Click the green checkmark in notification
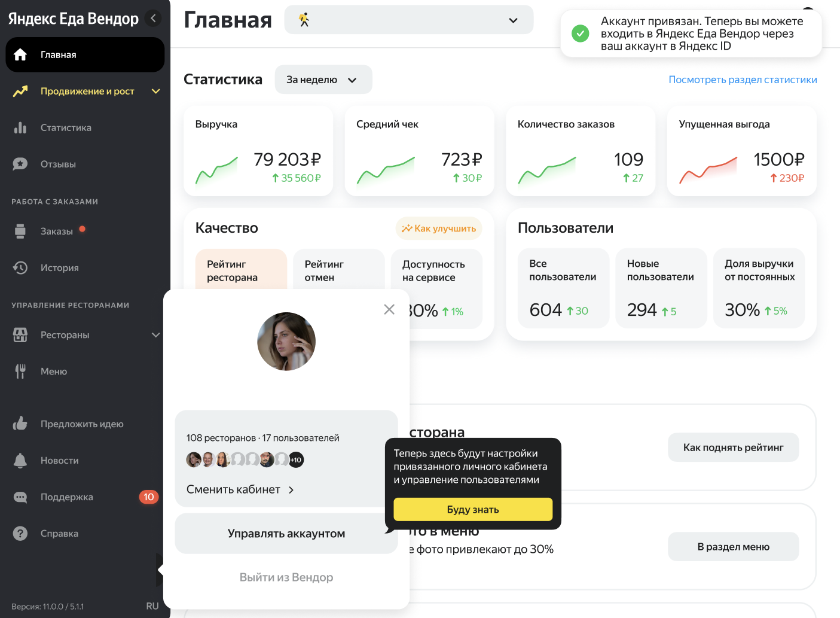 [581, 34]
